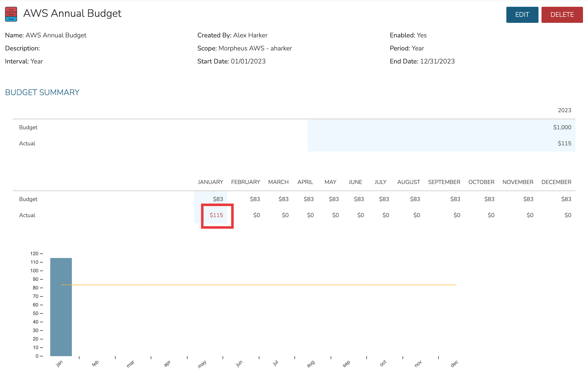Click the 2023 year column header
The width and height of the screenshot is (588, 379).
564,110
